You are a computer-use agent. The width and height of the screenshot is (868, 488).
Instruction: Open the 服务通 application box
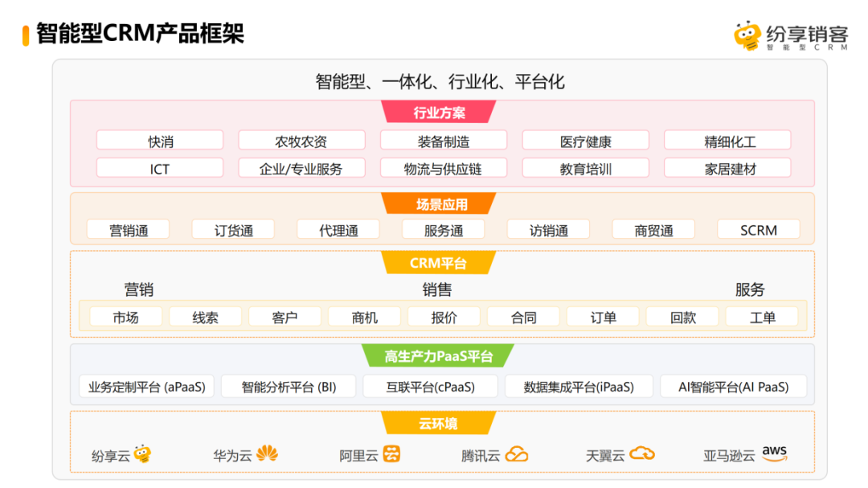(x=444, y=229)
